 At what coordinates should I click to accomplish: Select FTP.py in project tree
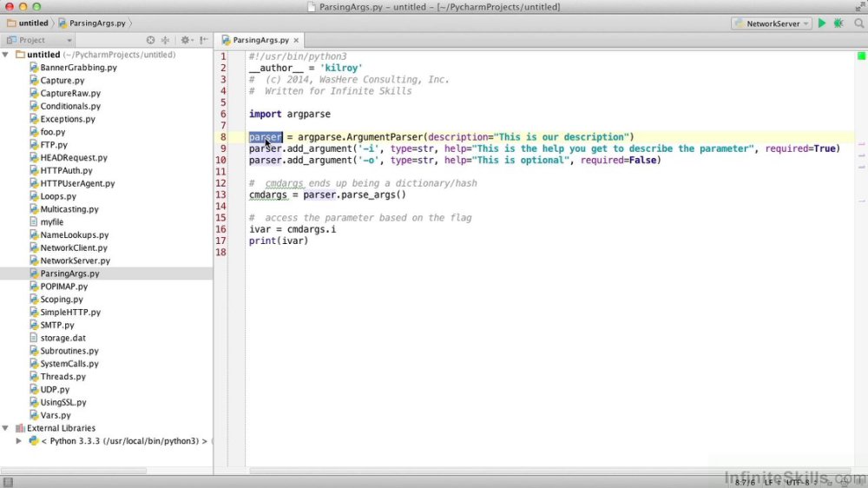click(54, 144)
